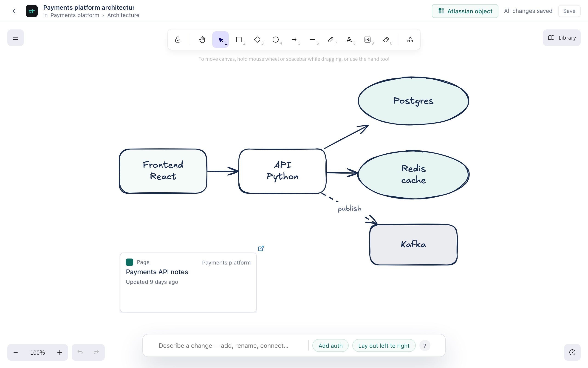Click Updated 9 days ago text
The image size is (588, 368).
click(x=152, y=282)
